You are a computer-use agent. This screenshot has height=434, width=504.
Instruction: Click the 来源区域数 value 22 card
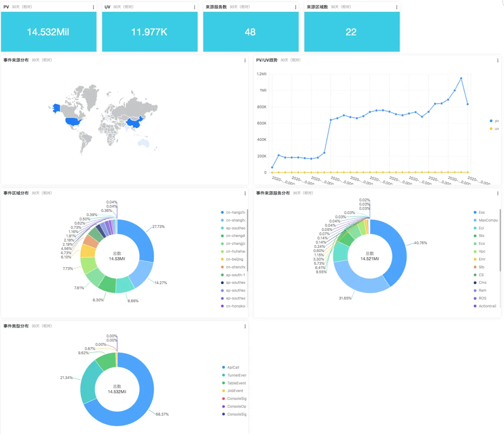tap(352, 32)
